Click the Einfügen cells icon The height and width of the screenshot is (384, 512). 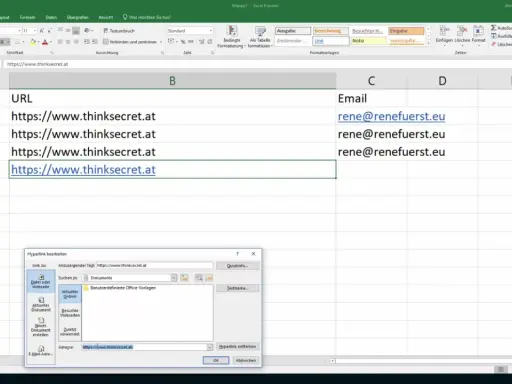point(444,34)
